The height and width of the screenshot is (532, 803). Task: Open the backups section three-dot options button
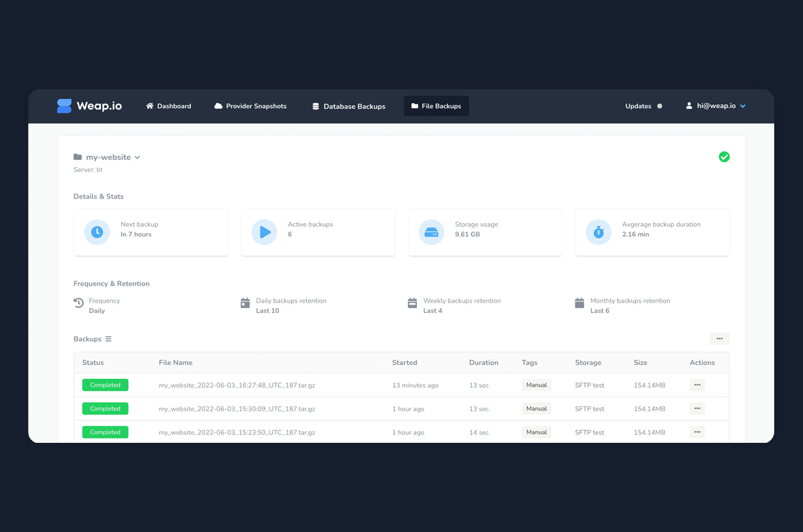[719, 338]
